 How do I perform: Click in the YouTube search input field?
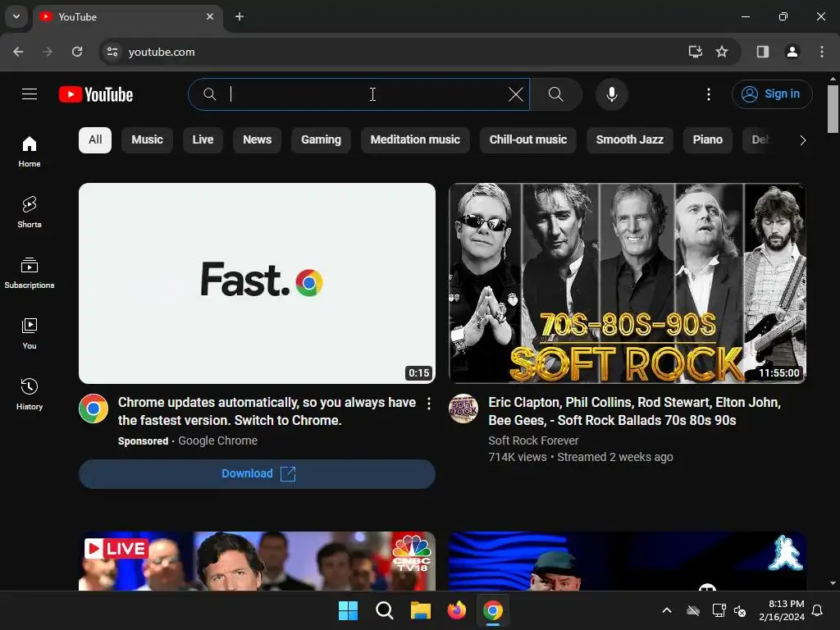(359, 95)
